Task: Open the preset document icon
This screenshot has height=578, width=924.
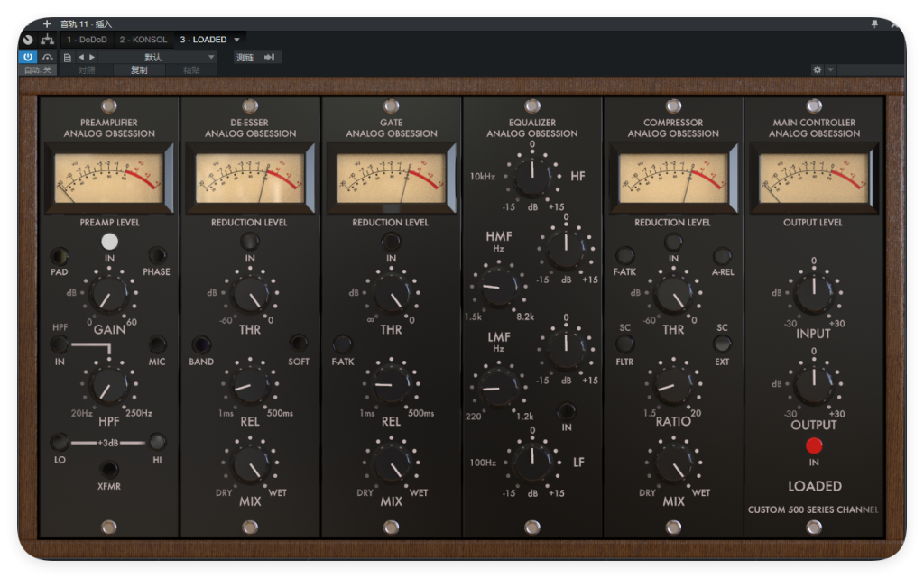Action: [x=67, y=58]
